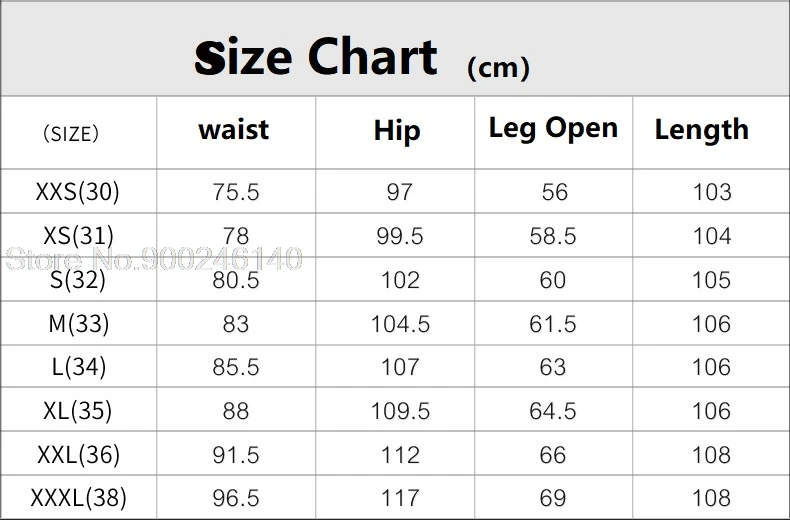Click the 104.5 hip value cell
The height and width of the screenshot is (520, 790).
399,324
